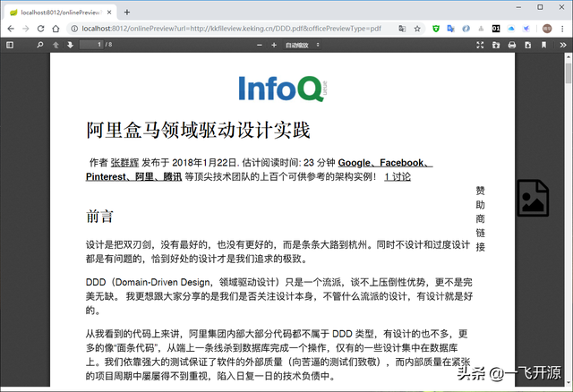Screen dimensions: 573x392
Task: Click the image file icon beside the page
Action: point(533,198)
